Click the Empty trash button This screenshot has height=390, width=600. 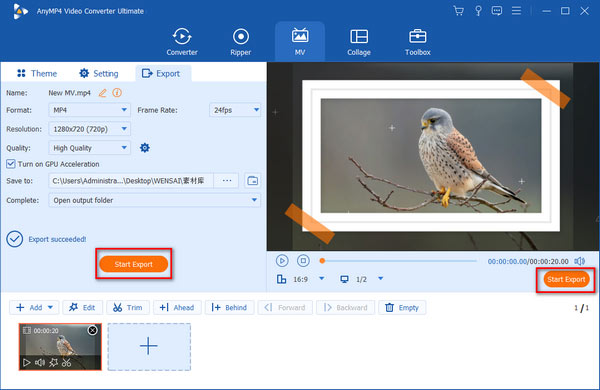pos(402,308)
